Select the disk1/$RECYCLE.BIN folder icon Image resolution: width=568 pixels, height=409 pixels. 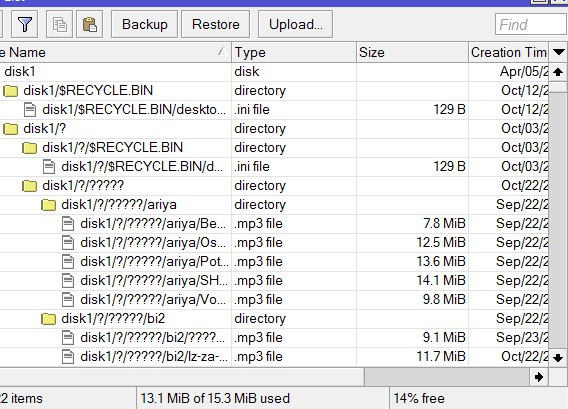coord(10,91)
